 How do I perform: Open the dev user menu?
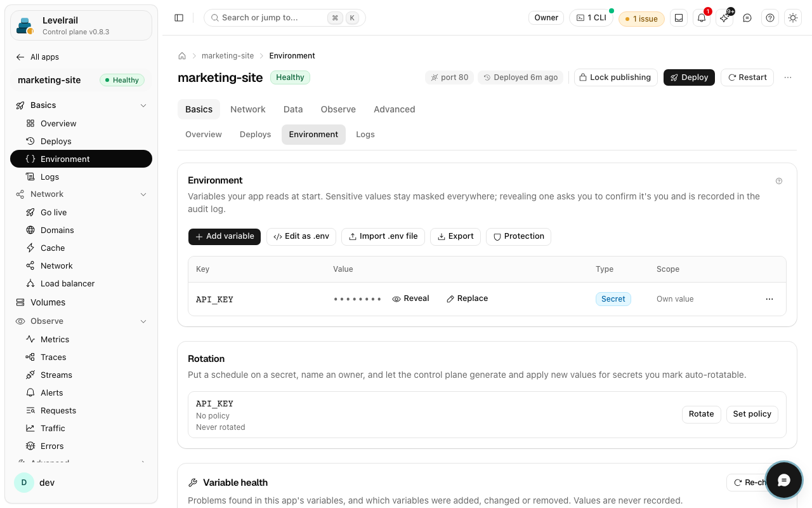tap(81, 483)
